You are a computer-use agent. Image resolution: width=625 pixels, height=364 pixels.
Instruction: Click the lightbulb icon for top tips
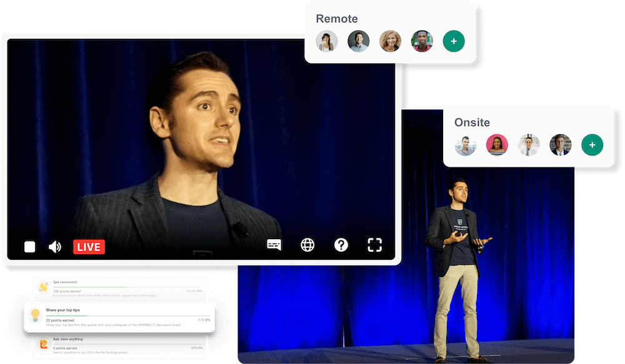(x=36, y=315)
